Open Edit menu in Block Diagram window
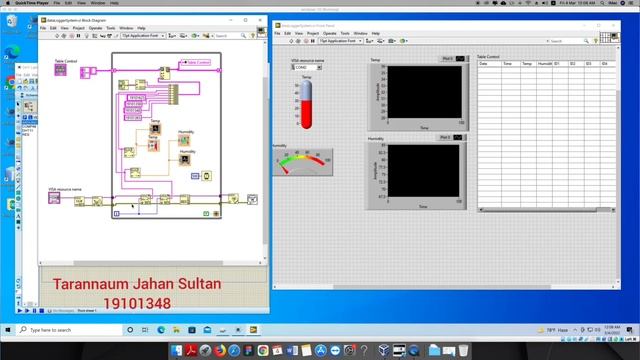The height and width of the screenshot is (360, 640). coord(53,28)
